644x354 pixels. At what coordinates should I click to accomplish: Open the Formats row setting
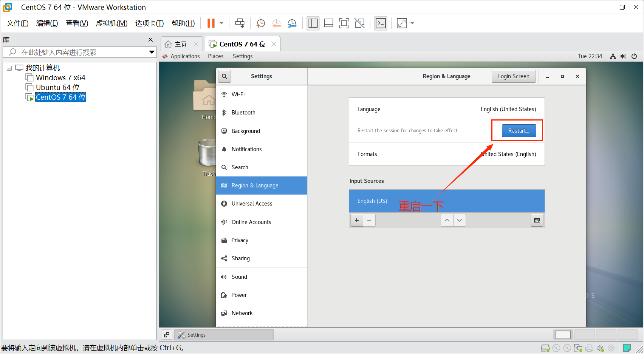coord(447,154)
